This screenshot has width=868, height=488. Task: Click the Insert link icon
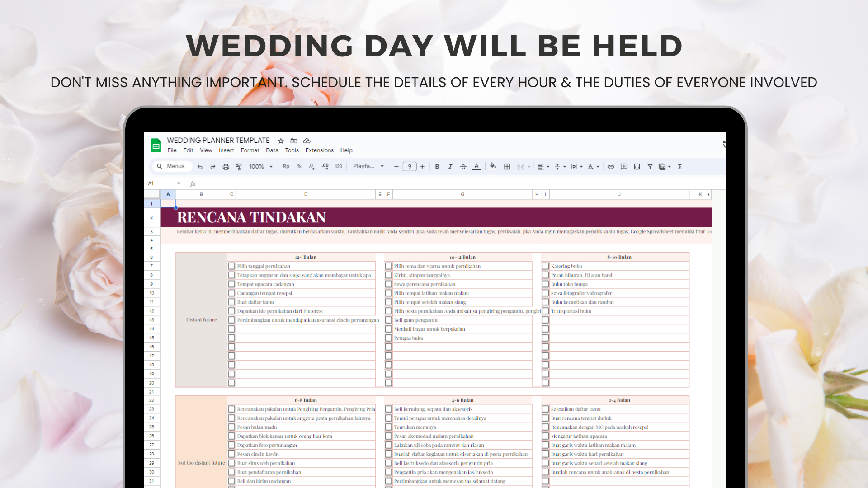610,167
